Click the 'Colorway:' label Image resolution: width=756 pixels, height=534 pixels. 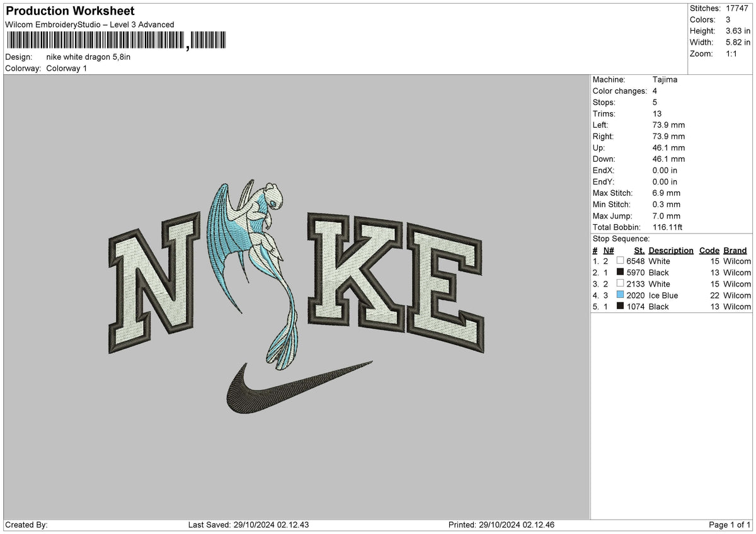click(23, 68)
